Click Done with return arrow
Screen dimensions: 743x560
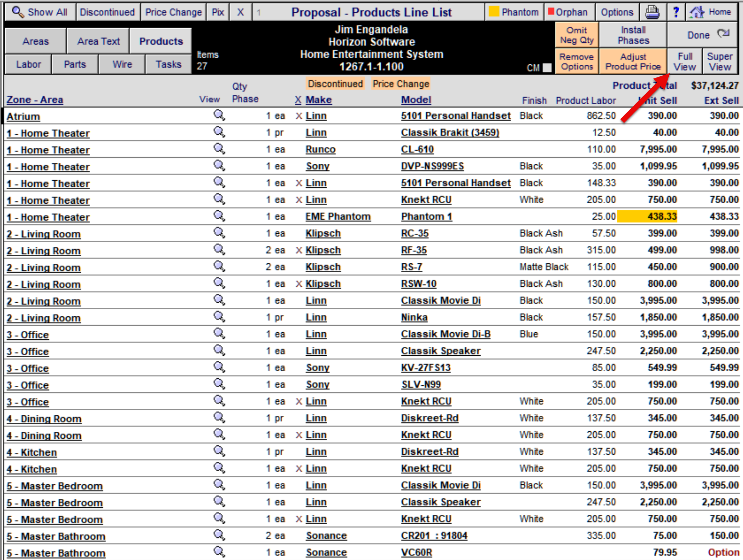click(702, 35)
